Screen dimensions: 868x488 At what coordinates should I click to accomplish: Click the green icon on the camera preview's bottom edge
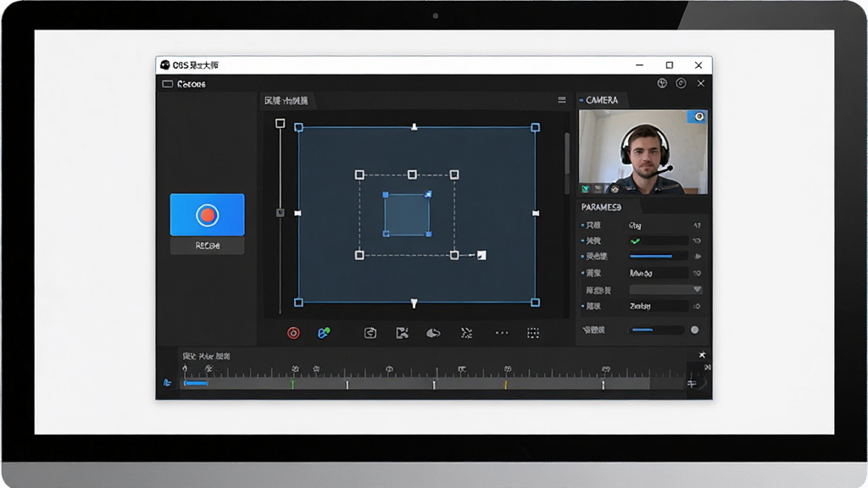coord(586,189)
